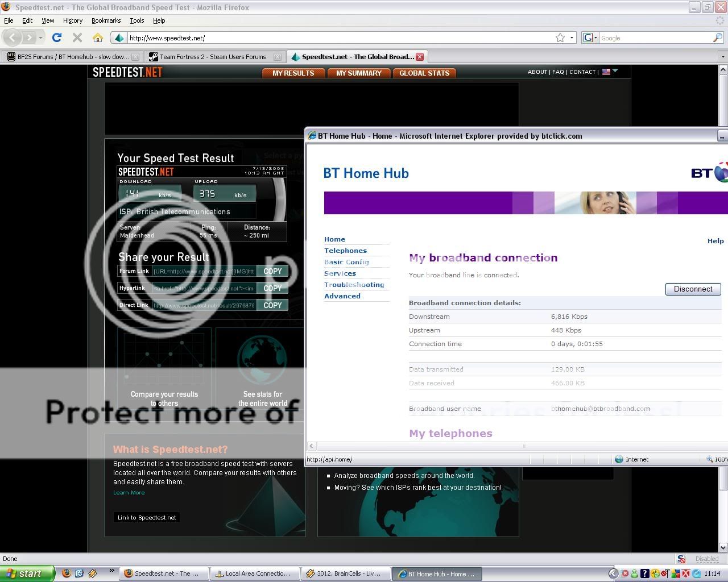
Task: Open Telephones in the BT Home Hub menu
Action: click(x=345, y=251)
